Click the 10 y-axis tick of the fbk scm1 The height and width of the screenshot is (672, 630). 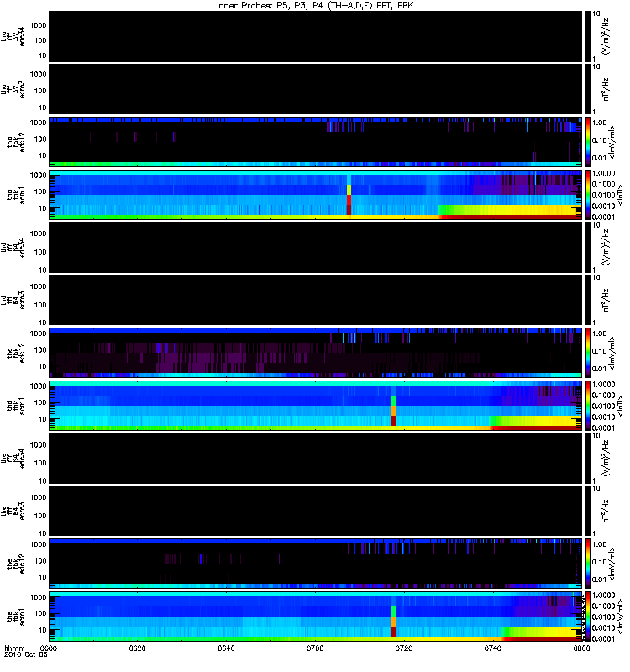[43, 631]
